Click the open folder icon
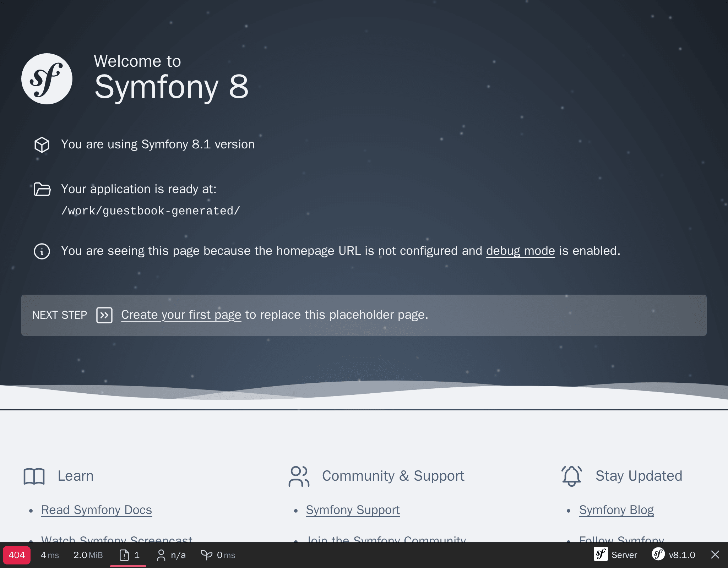Image resolution: width=728 pixels, height=568 pixels. [42, 189]
